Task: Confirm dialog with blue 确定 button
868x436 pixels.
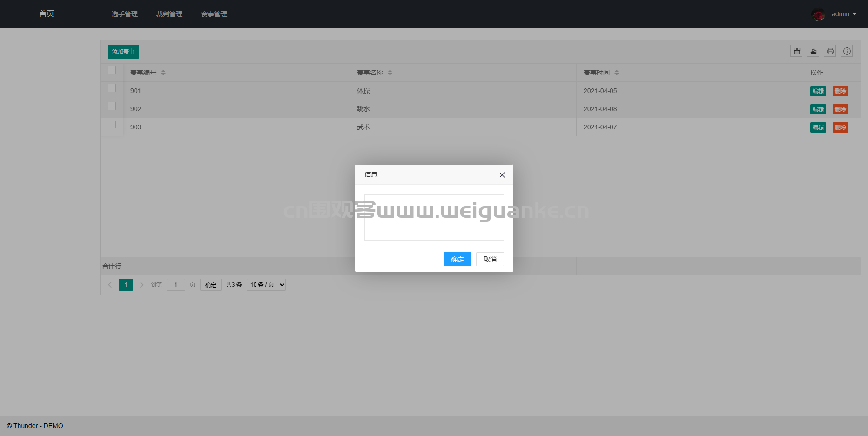Action: click(x=458, y=259)
